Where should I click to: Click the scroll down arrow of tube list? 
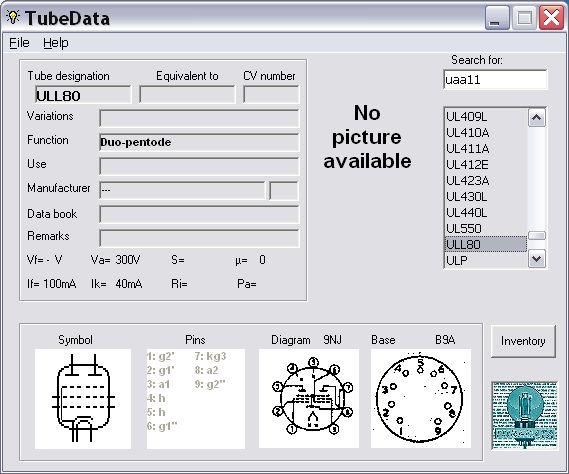537,259
